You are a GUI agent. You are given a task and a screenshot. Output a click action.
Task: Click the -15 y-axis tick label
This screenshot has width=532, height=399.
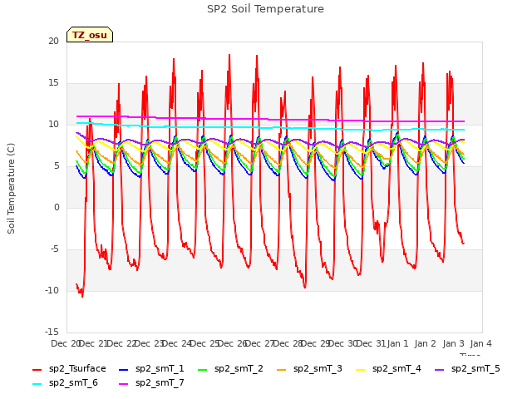52,332
